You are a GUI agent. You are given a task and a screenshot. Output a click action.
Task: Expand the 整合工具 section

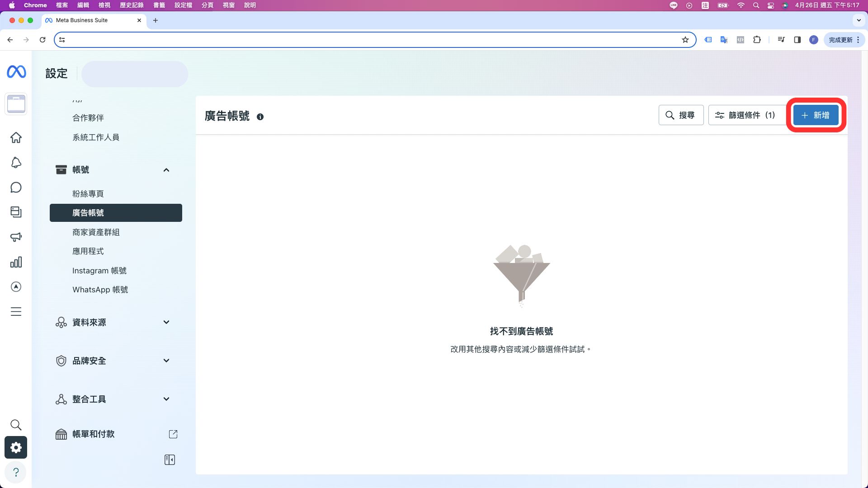coord(166,399)
